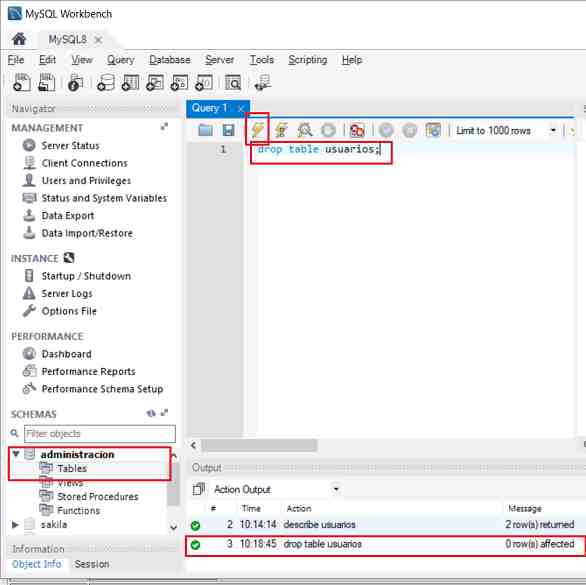The height and width of the screenshot is (585, 586).
Task: Select Functions under administracion
Action: pos(78,510)
